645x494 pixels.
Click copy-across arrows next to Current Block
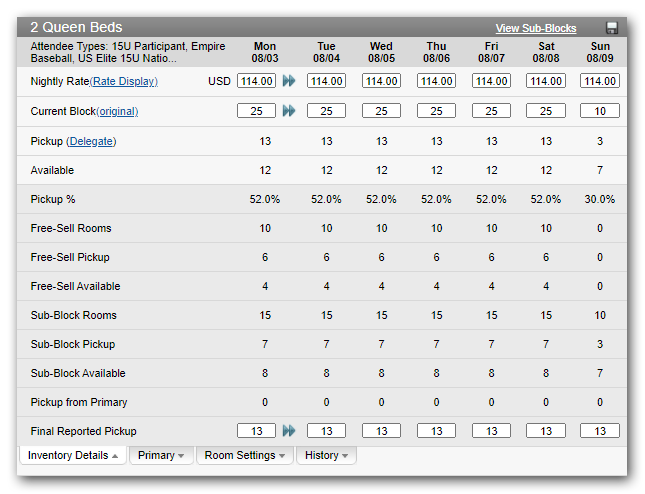pyautogui.click(x=289, y=111)
